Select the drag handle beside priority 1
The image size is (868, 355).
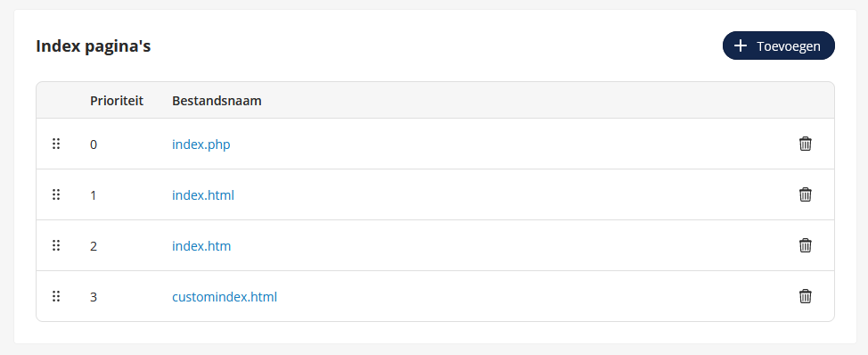tap(56, 195)
